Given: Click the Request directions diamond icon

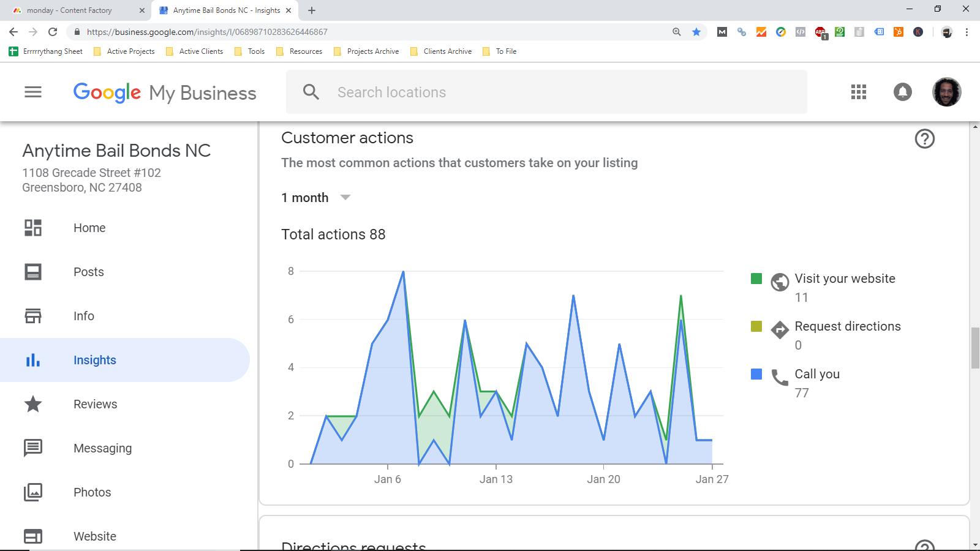Looking at the screenshot, I should (x=780, y=330).
